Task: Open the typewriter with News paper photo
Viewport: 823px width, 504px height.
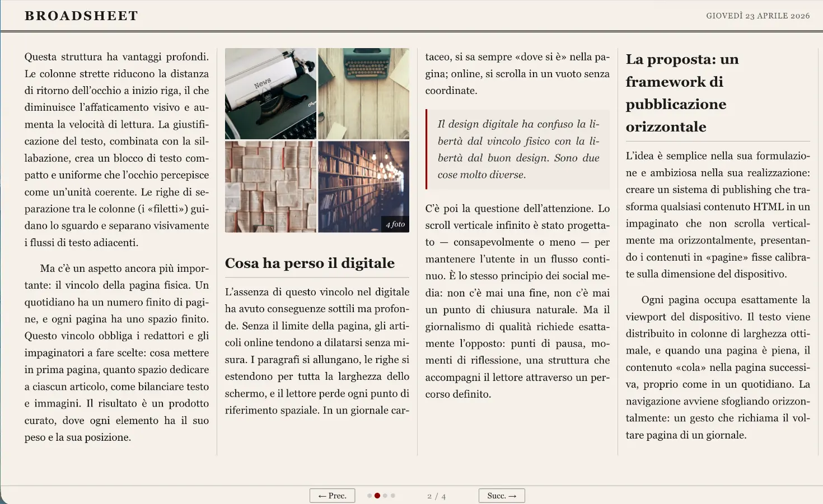Action: coord(270,93)
